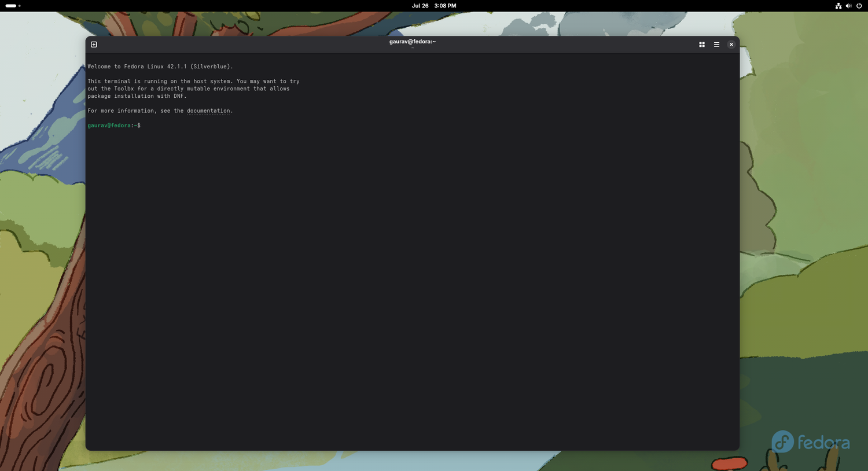Open the Activities workspace indicator
Image resolution: width=868 pixels, height=471 pixels.
point(13,6)
